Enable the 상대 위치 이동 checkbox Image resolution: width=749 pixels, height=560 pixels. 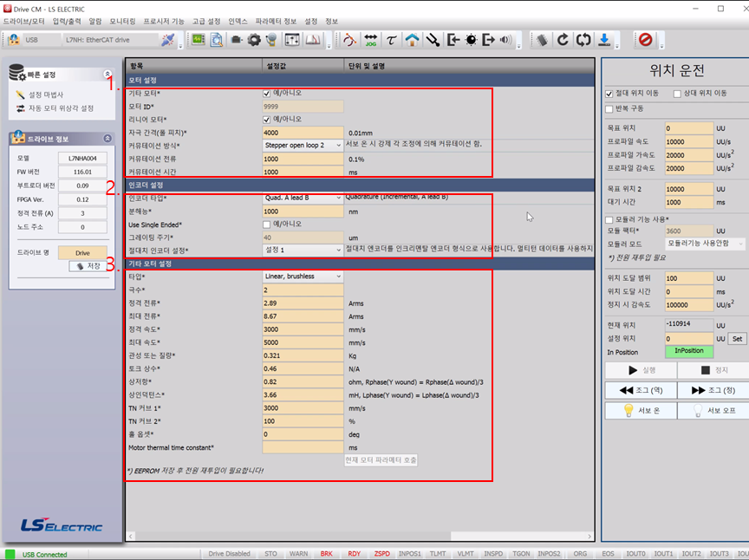point(676,94)
